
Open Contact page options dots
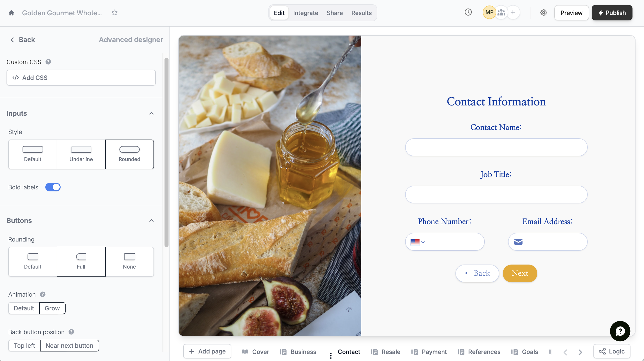coord(331,355)
